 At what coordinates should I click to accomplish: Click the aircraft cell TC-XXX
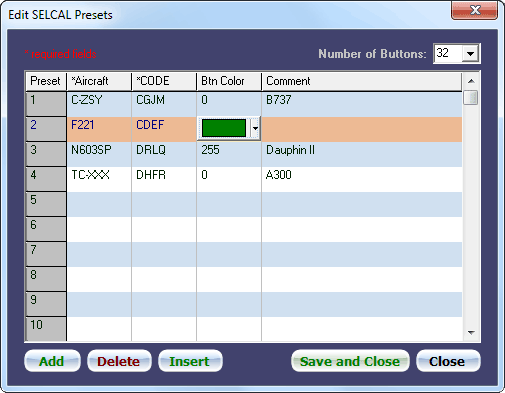click(99, 179)
